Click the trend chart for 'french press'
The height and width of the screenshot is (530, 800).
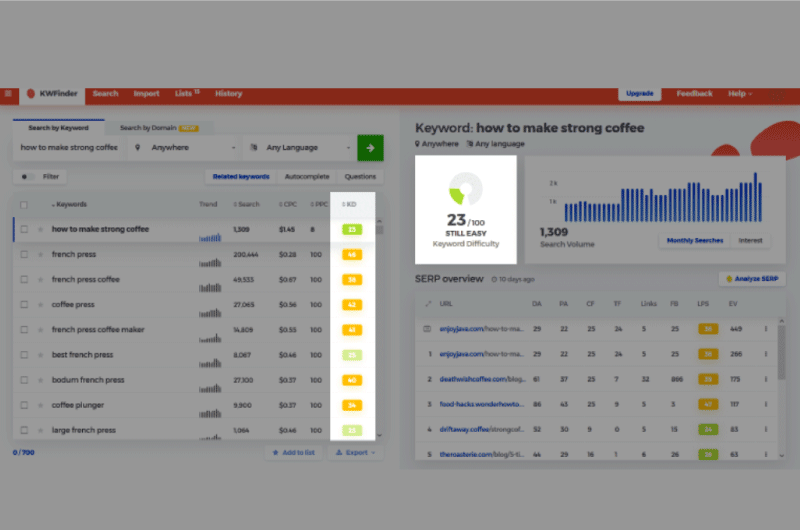pyautogui.click(x=210, y=262)
